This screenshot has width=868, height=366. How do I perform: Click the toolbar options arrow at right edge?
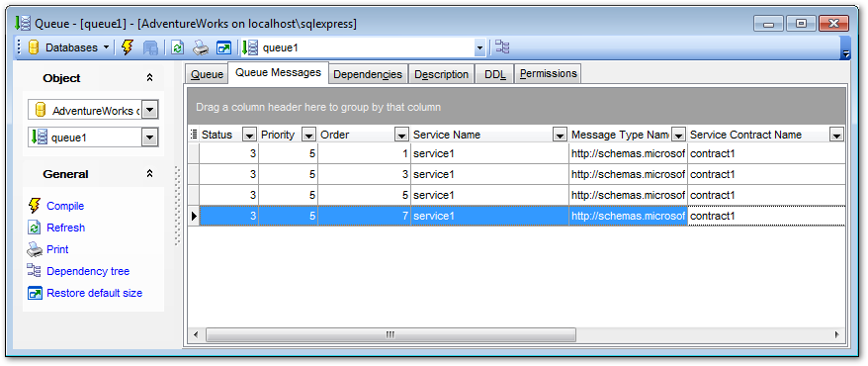[x=846, y=53]
